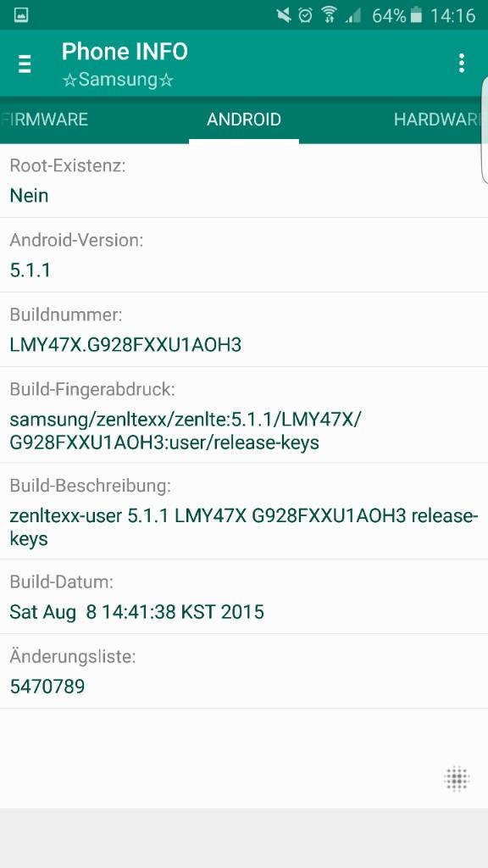This screenshot has height=868, width=488.
Task: Select the Build-Beschreibung row
Action: pyautogui.click(x=244, y=511)
